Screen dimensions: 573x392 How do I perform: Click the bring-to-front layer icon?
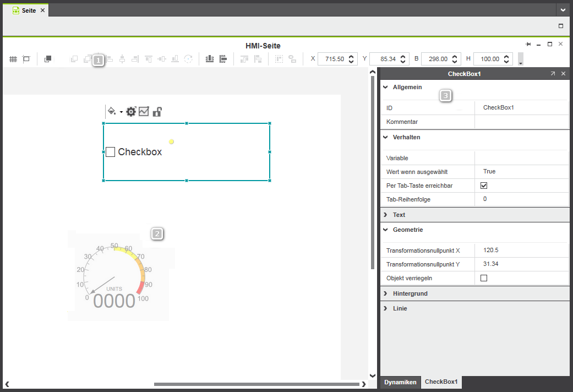(48, 59)
